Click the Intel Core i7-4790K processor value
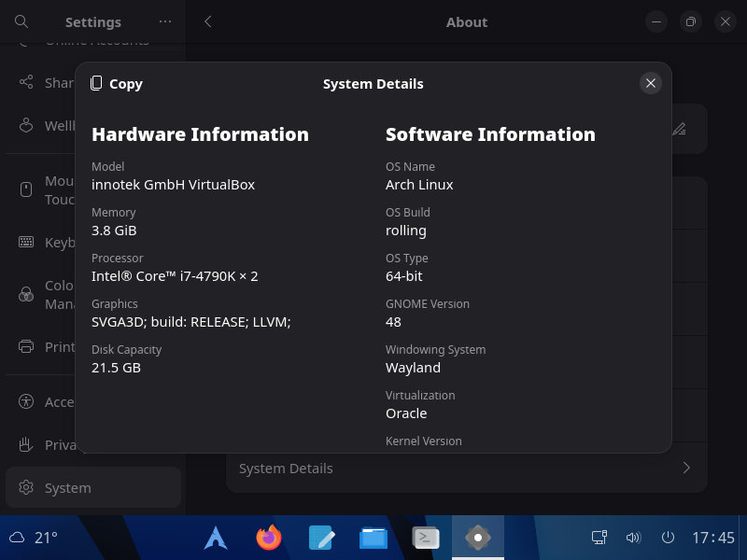 pyautogui.click(x=175, y=276)
